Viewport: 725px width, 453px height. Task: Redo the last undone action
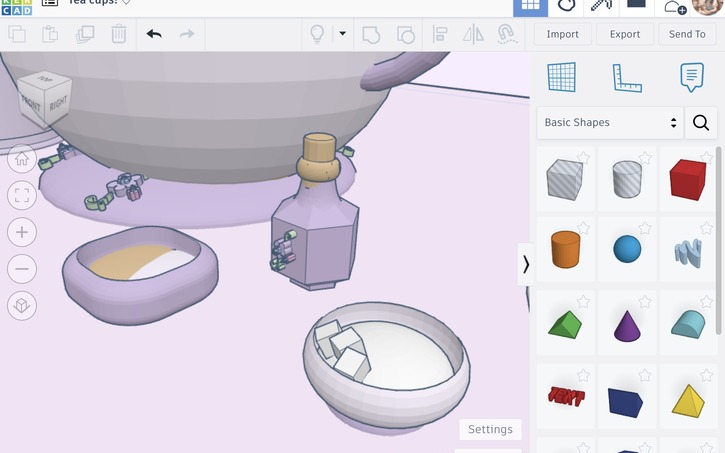point(187,34)
